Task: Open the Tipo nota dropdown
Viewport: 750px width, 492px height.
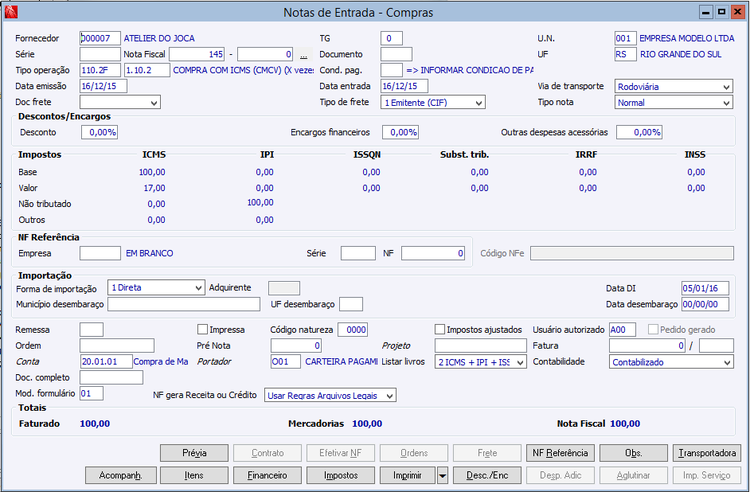Action: pyautogui.click(x=725, y=102)
